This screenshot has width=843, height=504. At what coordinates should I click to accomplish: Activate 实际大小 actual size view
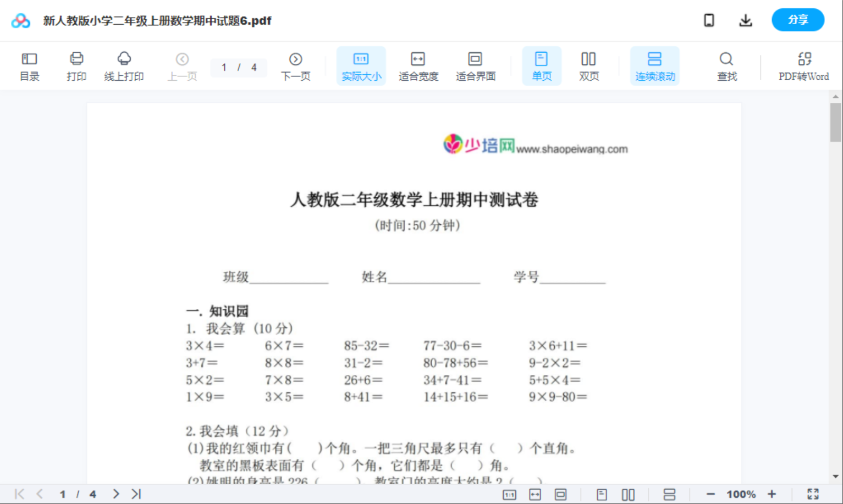click(361, 65)
